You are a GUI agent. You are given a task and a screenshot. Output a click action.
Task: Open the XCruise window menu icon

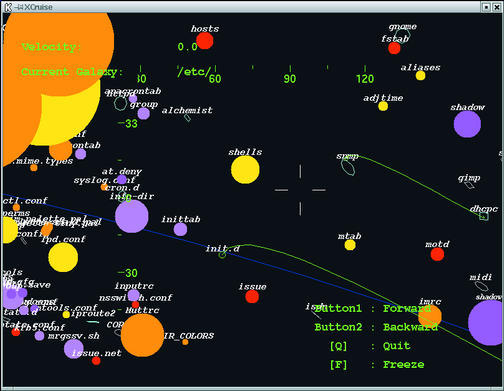click(x=9, y=7)
